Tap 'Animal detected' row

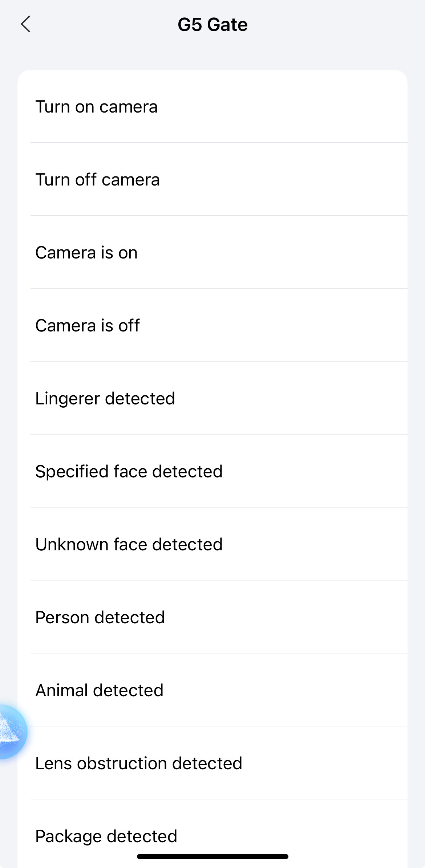click(99, 690)
